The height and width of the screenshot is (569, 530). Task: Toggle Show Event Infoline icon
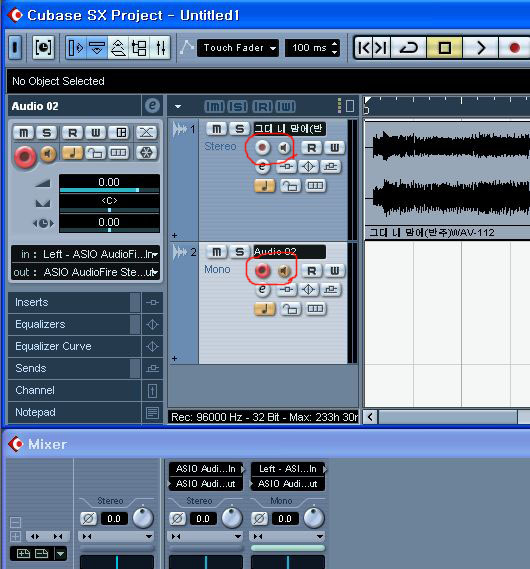pyautogui.click(x=97, y=48)
